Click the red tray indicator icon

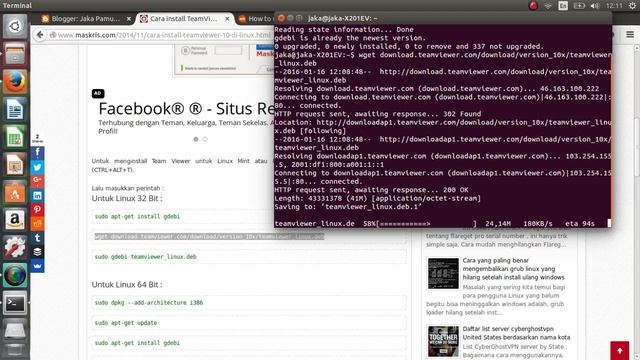pos(533,6)
